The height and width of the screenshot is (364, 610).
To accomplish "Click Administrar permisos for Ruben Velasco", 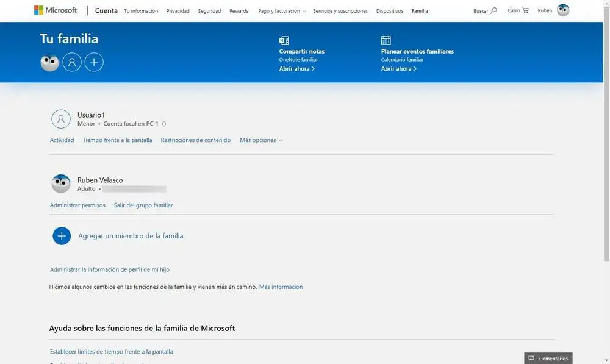I will tap(77, 205).
